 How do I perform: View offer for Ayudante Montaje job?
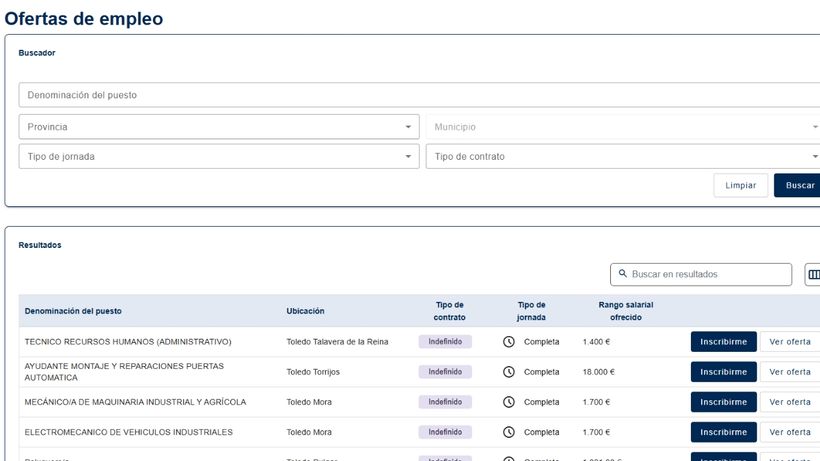pos(789,372)
